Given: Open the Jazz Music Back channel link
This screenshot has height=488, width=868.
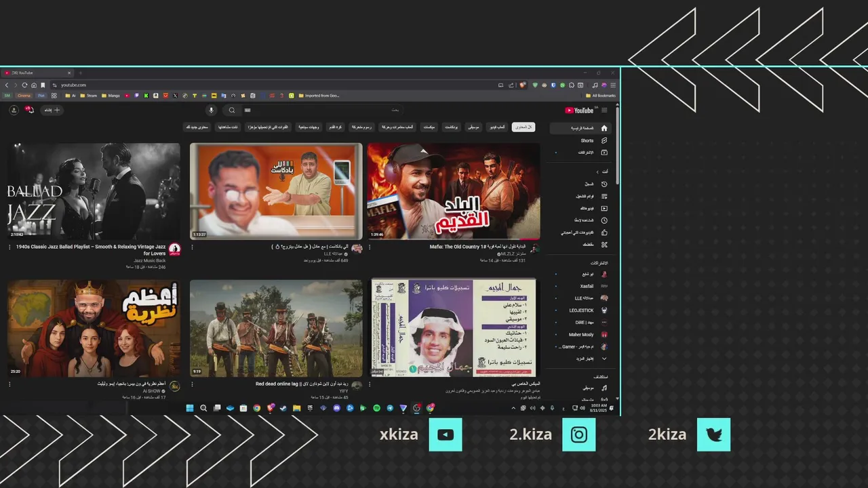Looking at the screenshot, I should coord(150,261).
